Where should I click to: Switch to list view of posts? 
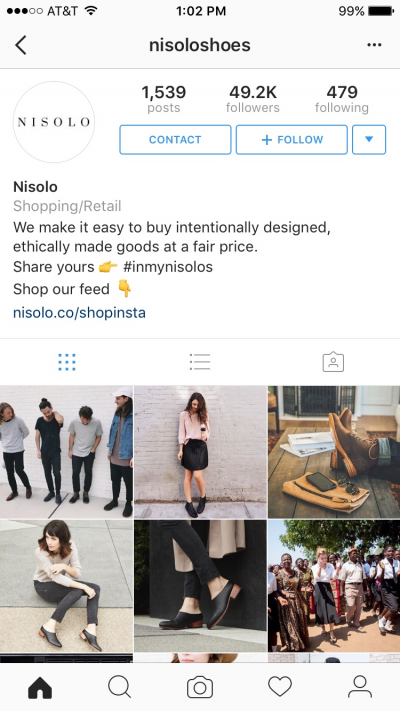coord(200,362)
